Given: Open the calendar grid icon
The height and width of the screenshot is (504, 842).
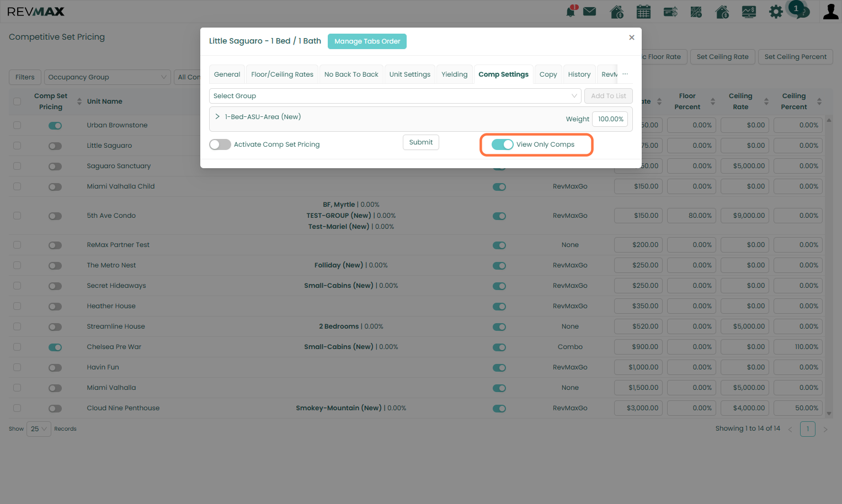Looking at the screenshot, I should pos(643,12).
